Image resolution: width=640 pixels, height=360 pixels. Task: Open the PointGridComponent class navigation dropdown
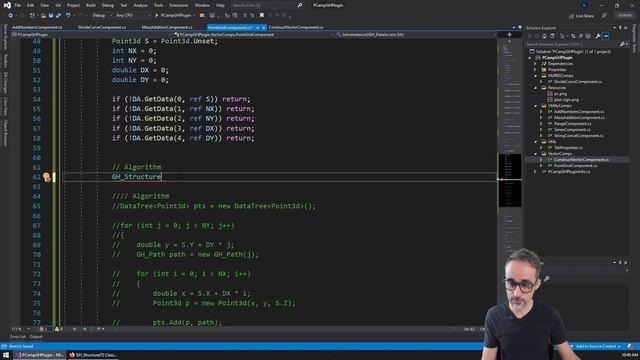coord(253,35)
